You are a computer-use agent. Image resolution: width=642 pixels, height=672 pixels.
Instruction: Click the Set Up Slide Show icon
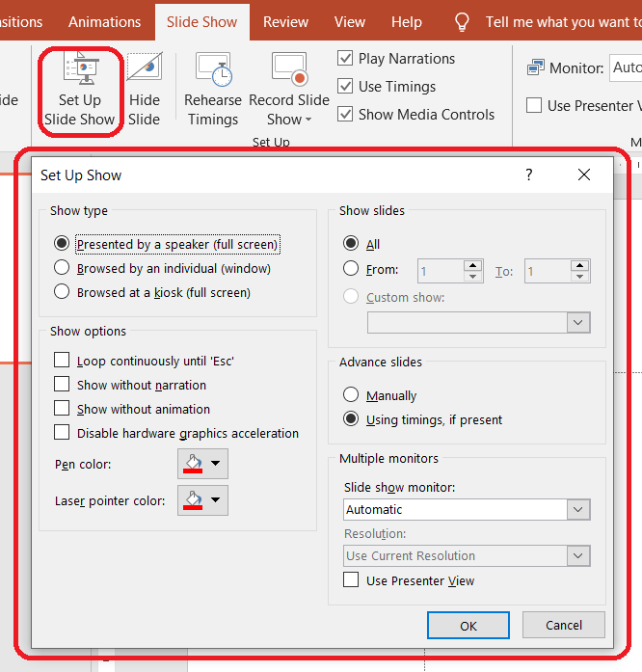click(79, 69)
